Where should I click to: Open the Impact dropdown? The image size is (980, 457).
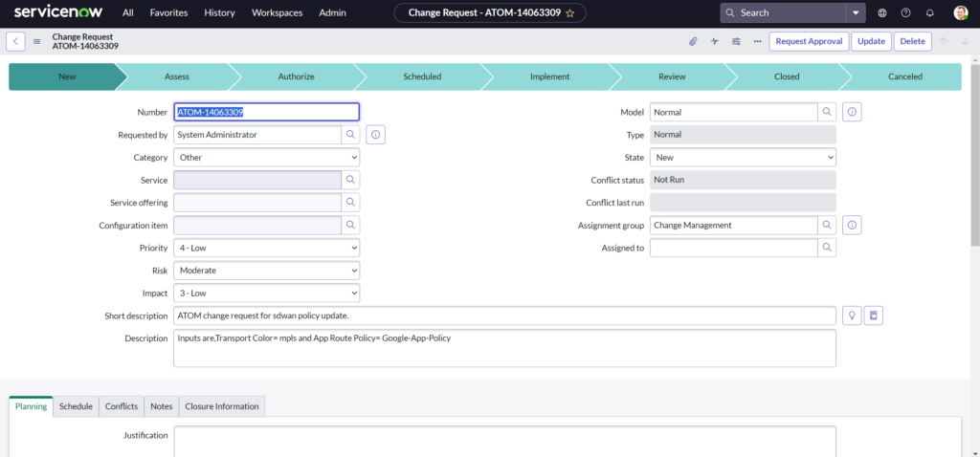267,293
